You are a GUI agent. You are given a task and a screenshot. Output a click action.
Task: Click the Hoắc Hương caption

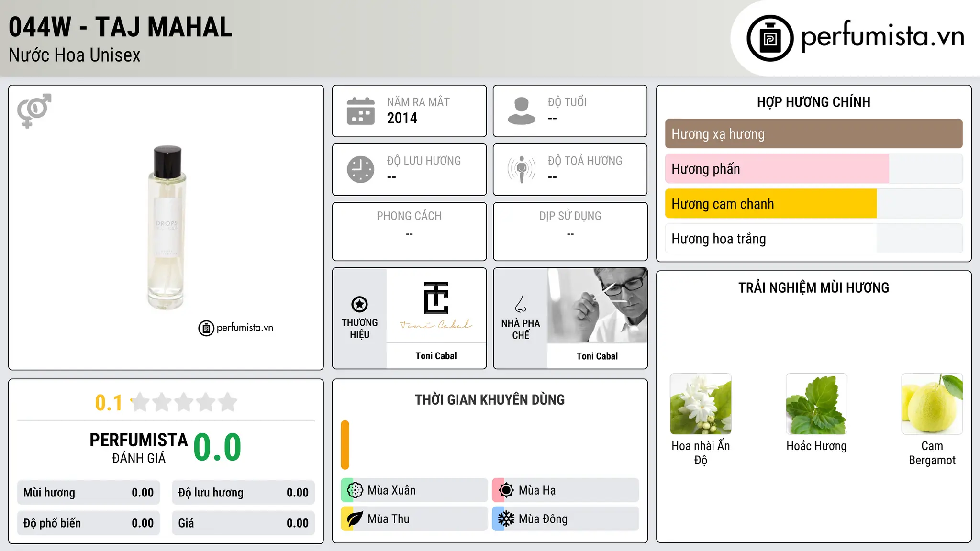tap(816, 446)
